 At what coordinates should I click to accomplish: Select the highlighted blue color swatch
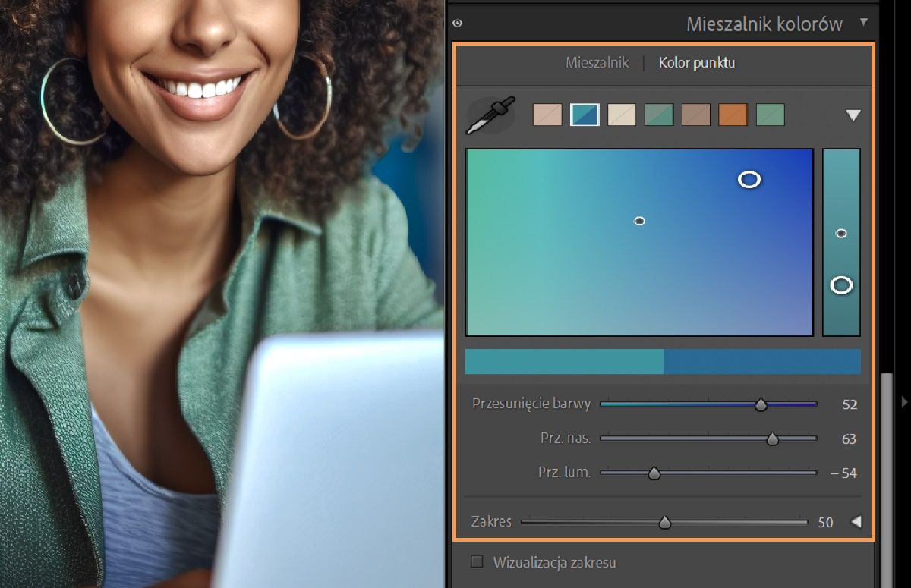click(x=585, y=115)
